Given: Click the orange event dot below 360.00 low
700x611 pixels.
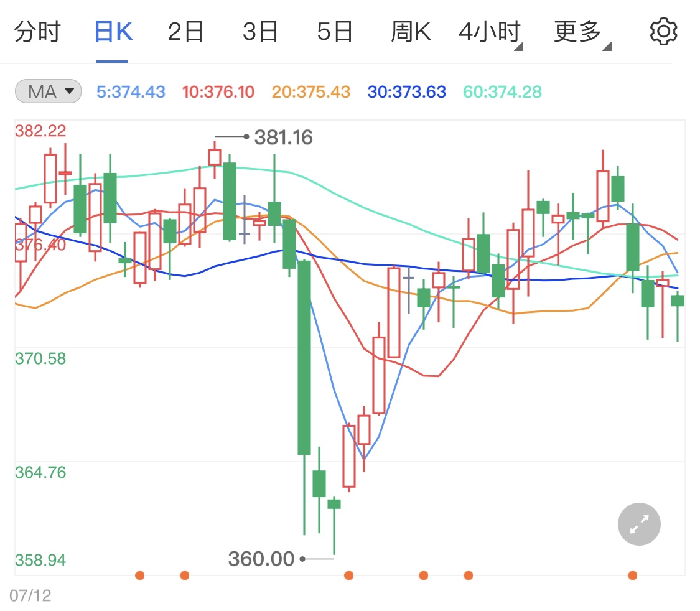Looking at the screenshot, I should pos(348,576).
